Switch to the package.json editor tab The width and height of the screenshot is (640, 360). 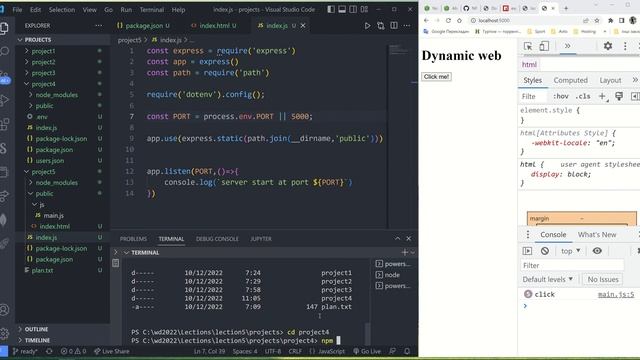pos(143,26)
